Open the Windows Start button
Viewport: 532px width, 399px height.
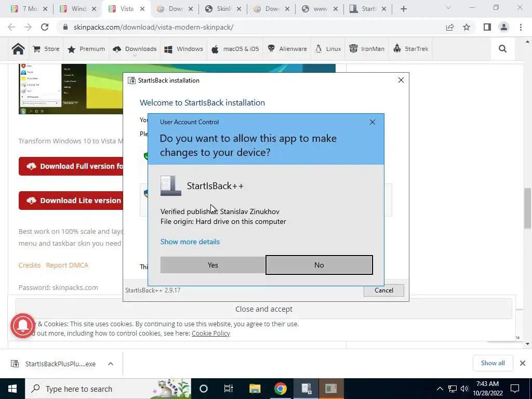click(12, 389)
